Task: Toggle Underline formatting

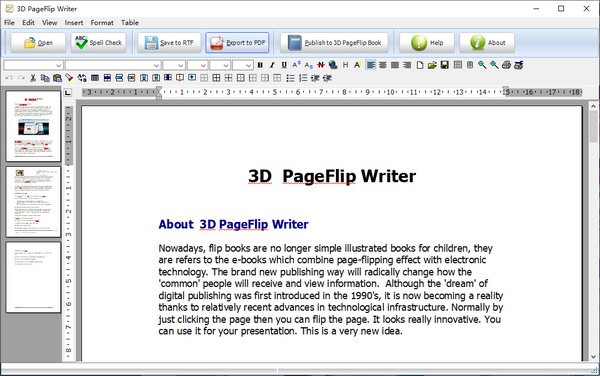Action: tap(284, 65)
